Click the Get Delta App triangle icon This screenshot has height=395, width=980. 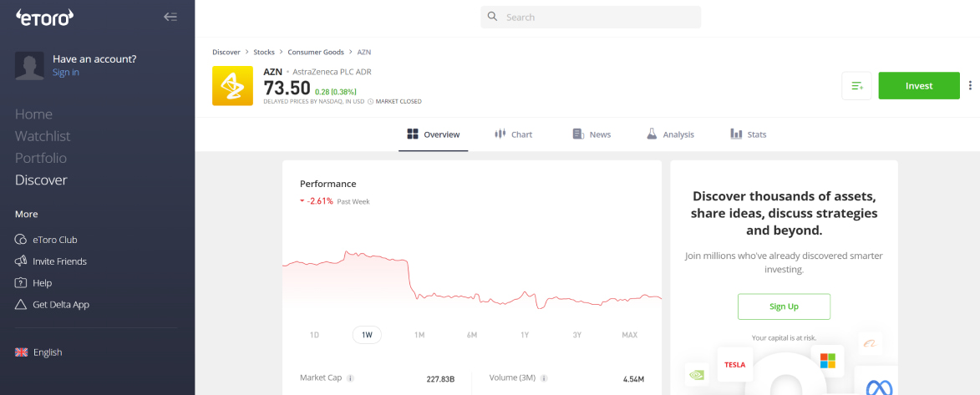click(x=21, y=304)
